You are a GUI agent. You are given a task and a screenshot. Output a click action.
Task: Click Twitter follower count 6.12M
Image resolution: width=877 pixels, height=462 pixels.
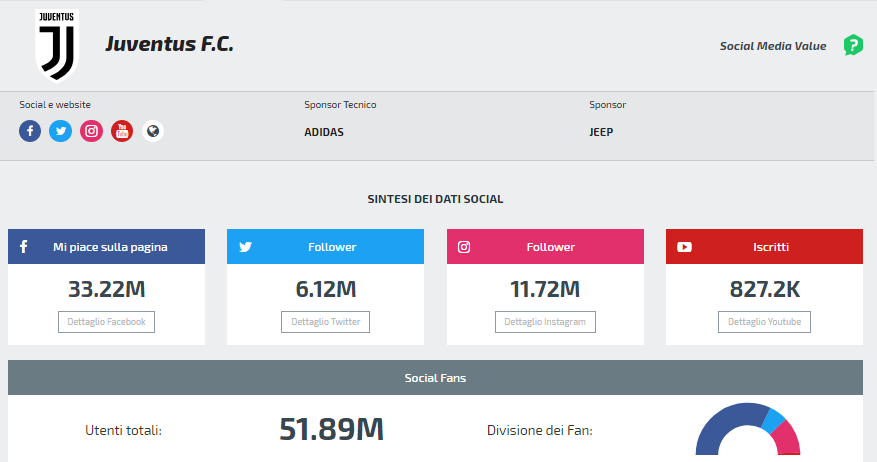(326, 289)
